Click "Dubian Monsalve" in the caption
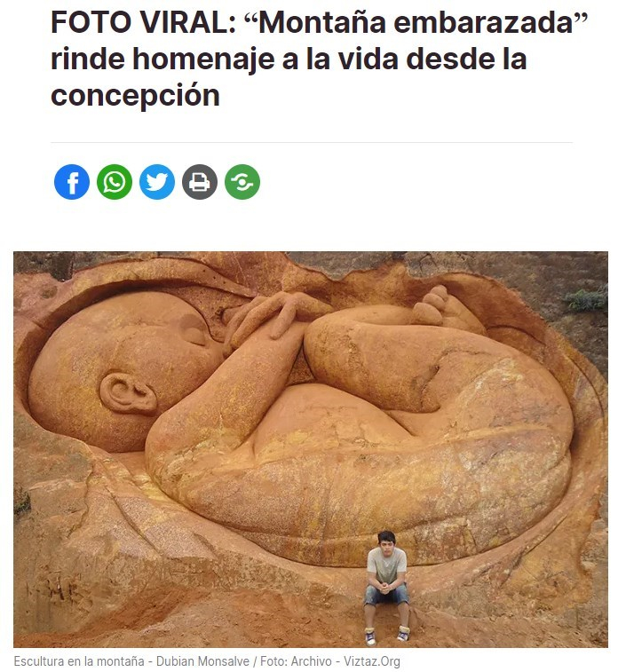 pyautogui.click(x=202, y=661)
